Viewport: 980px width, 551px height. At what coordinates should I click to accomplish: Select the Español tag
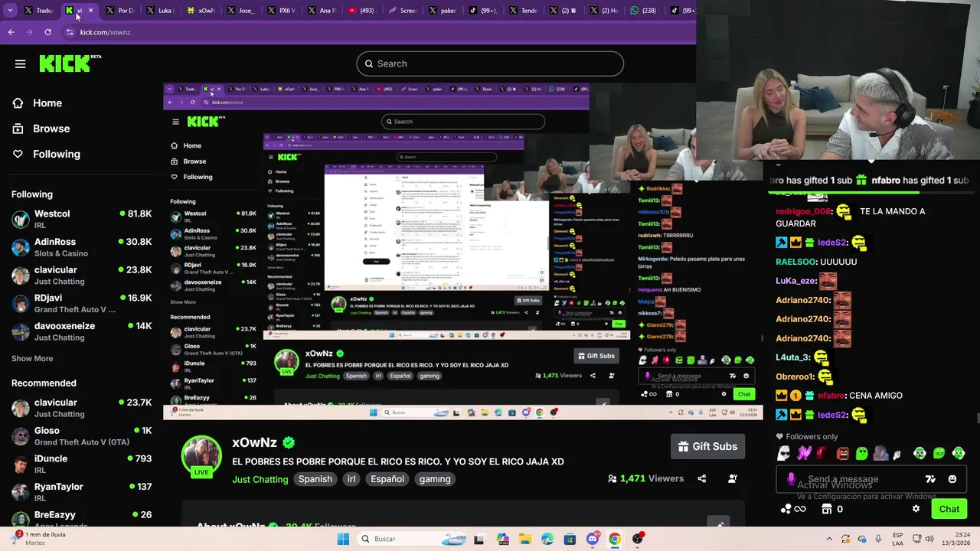coord(387,479)
